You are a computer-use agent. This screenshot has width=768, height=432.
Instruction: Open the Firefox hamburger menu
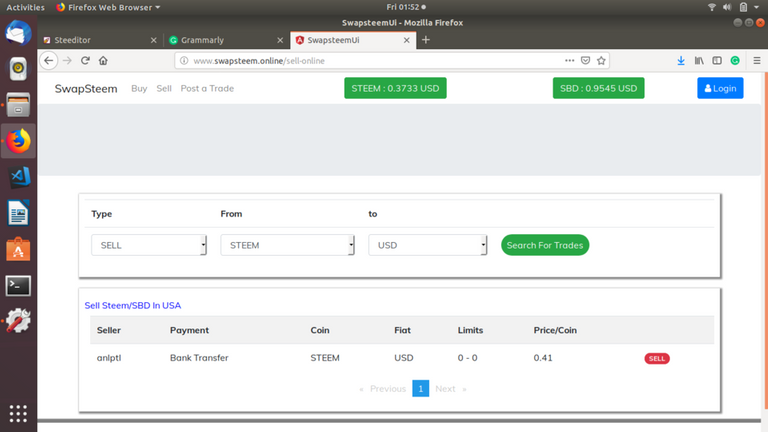(x=757, y=61)
